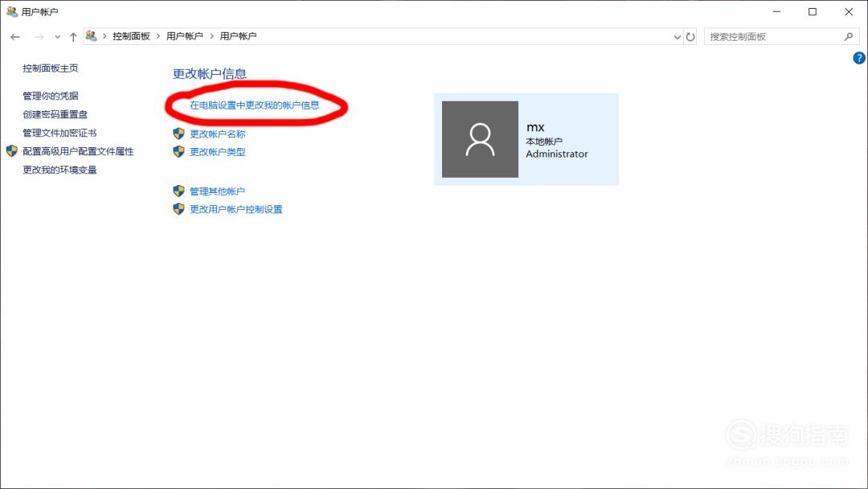Click the account name mx
Viewport: 868px width, 489px height.
[535, 127]
